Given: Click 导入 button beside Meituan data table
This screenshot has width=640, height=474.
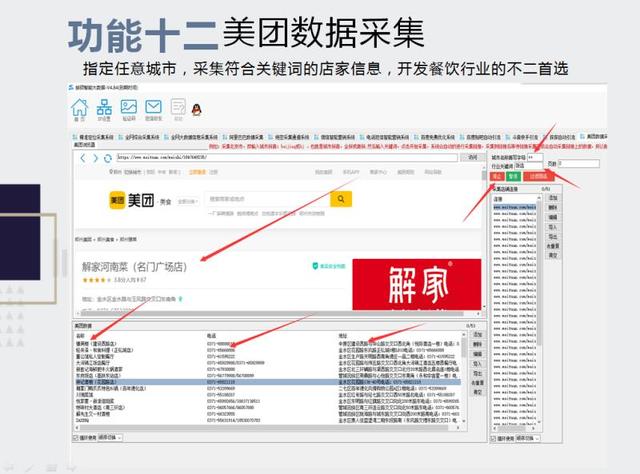Looking at the screenshot, I should (478, 363).
